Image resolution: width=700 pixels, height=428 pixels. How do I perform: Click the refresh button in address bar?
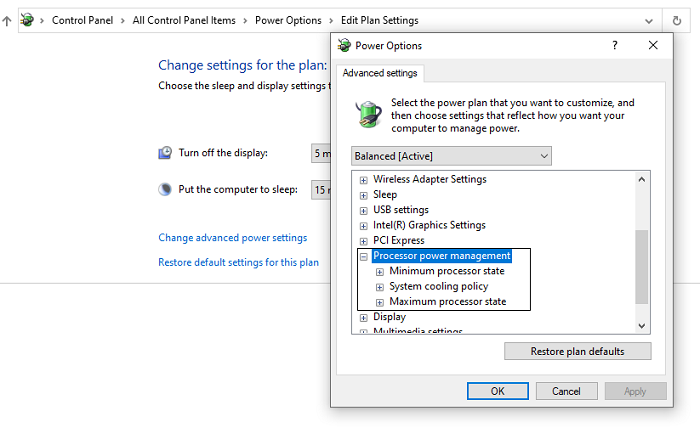click(677, 21)
